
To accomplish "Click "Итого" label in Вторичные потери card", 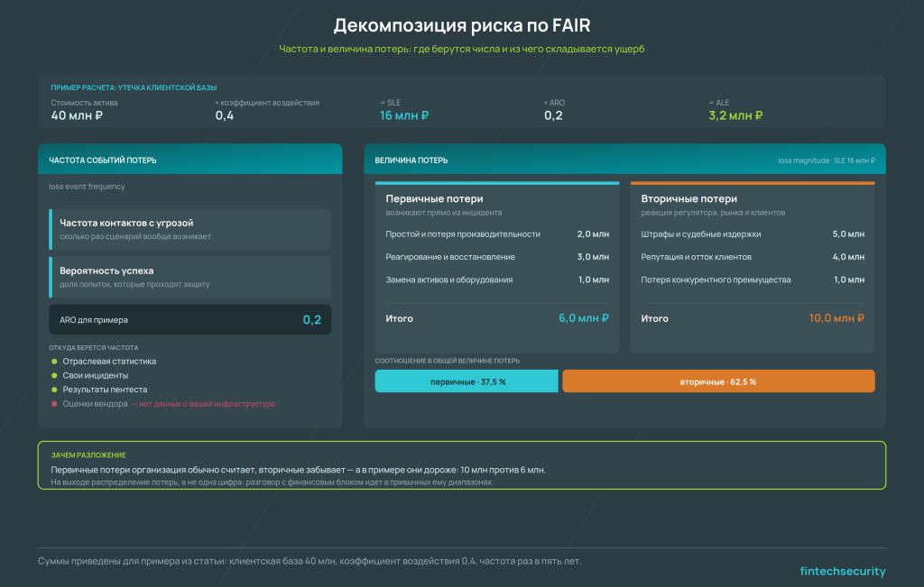I will pos(655,318).
